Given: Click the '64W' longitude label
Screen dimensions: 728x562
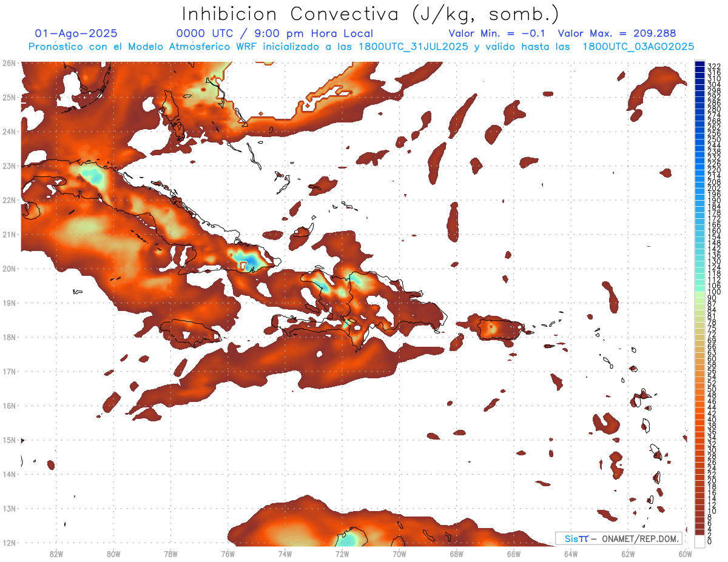Looking at the screenshot, I should pyautogui.click(x=571, y=553).
